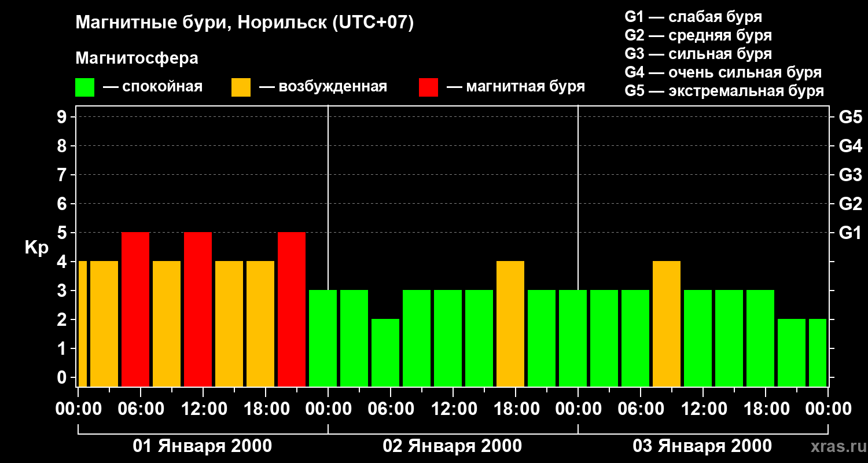Click the narrow orange bar at chart start
Screen dimensions: 868x463
tap(82, 324)
